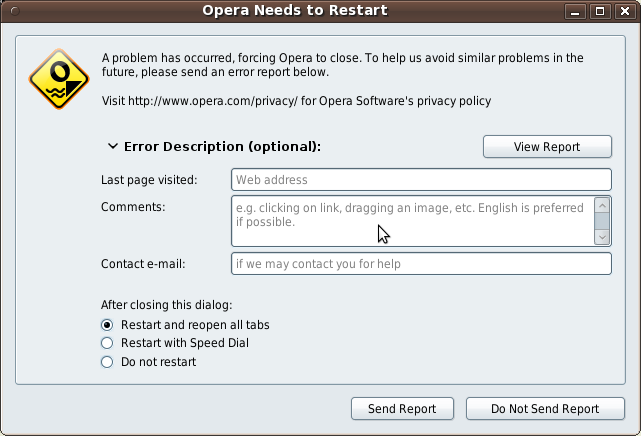Click inside the Comments text area

pyautogui.click(x=410, y=220)
